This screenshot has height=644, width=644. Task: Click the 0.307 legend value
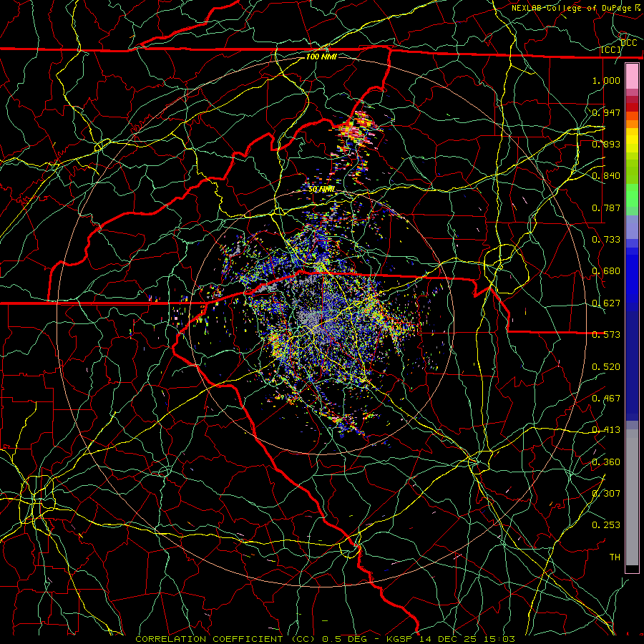click(606, 493)
